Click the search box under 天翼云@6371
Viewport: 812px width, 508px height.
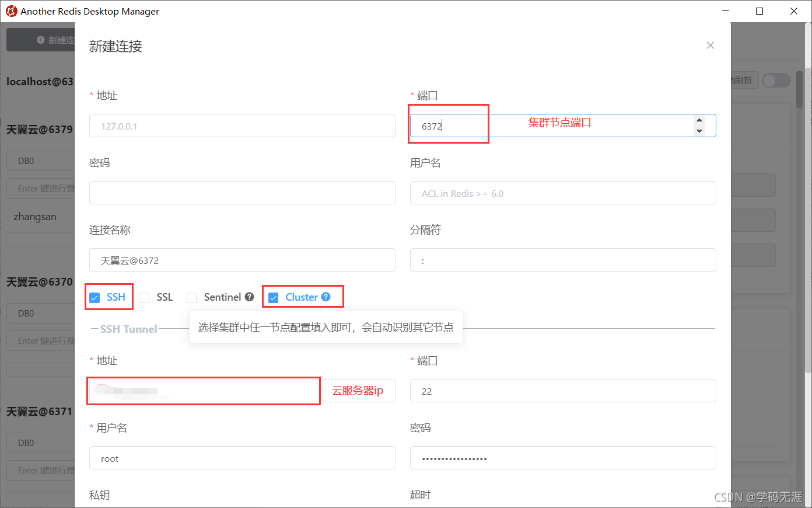[x=41, y=470]
